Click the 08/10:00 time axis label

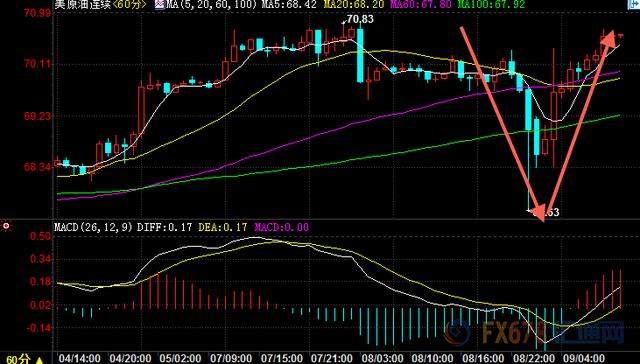click(x=432, y=359)
